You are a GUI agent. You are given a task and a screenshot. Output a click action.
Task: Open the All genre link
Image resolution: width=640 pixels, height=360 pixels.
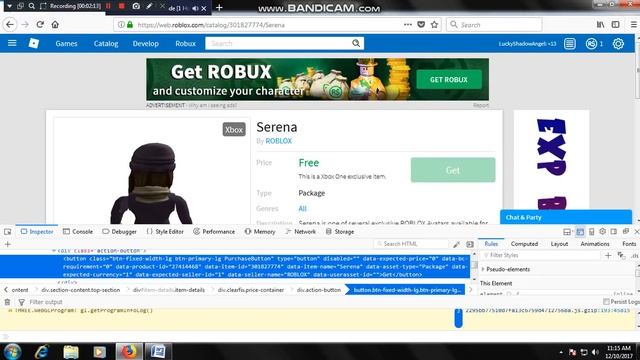pos(302,209)
